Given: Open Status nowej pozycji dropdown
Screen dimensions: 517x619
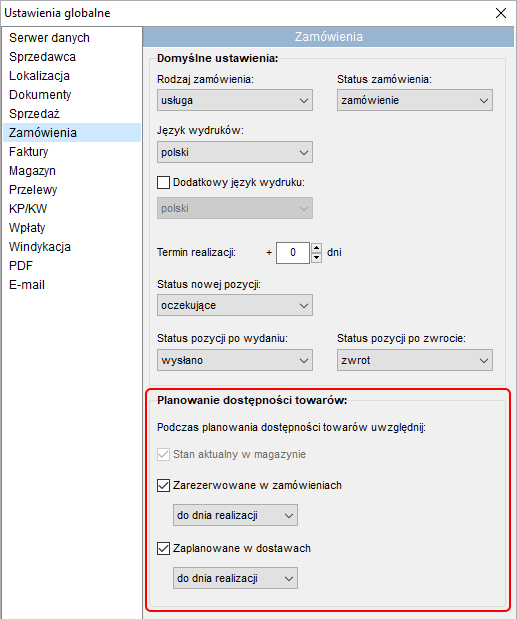Looking at the screenshot, I should tap(235, 305).
